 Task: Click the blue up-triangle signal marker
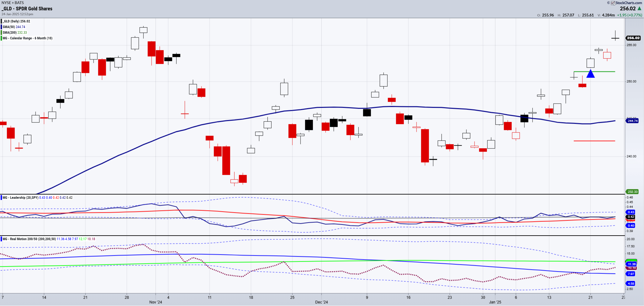coord(590,74)
